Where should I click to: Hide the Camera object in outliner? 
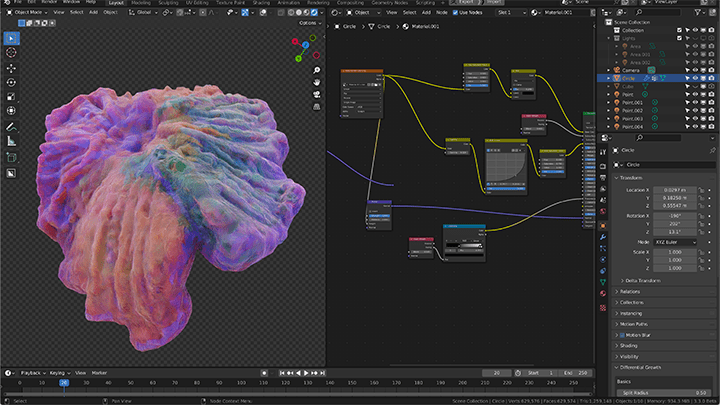695,70
